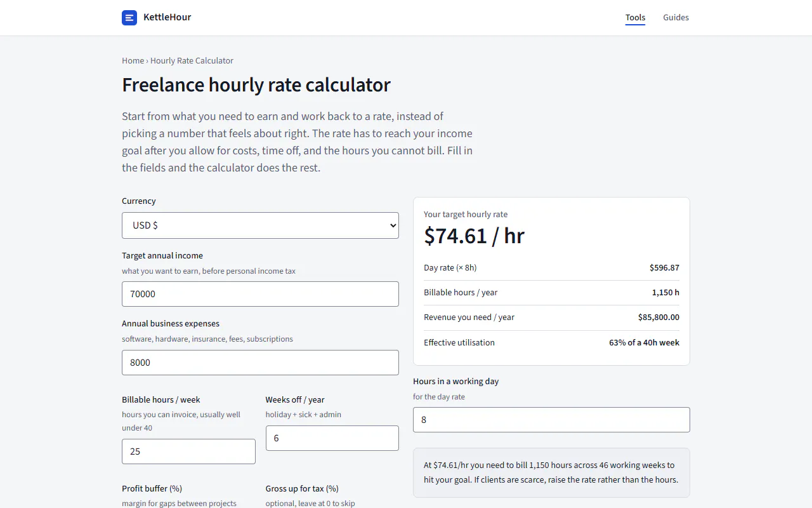
Task: Click the Effective utilisation label
Action: pos(459,343)
